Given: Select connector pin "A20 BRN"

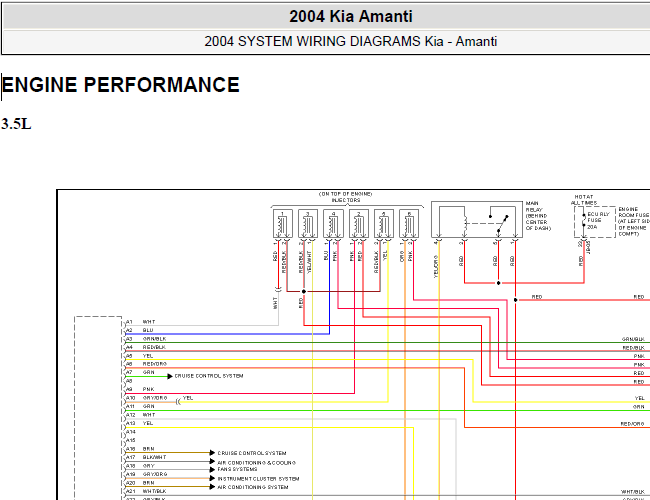Looking at the screenshot, I should 140,483.
